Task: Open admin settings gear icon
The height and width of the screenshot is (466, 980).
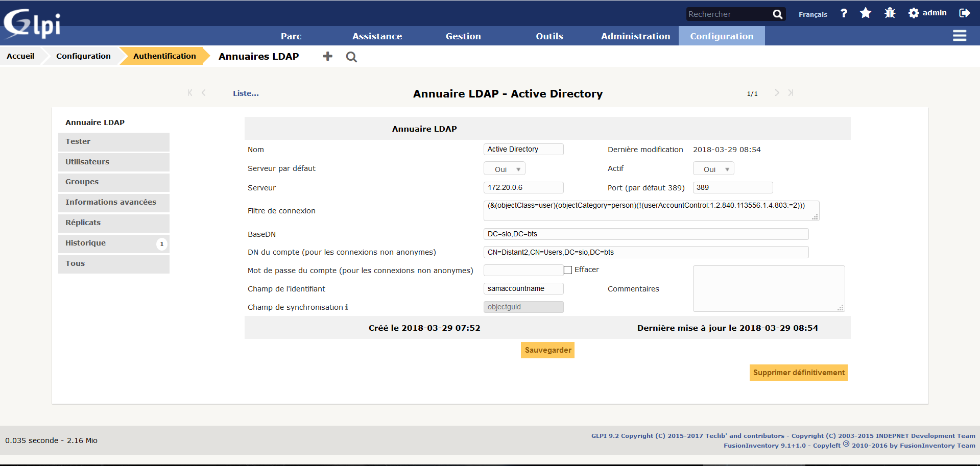Action: pyautogui.click(x=914, y=13)
